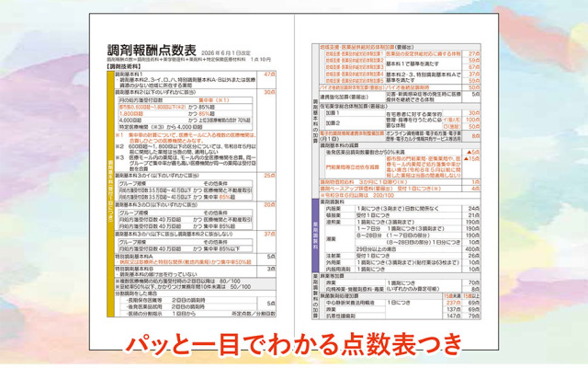
Task: Click the purple 薬剤調製料 vertical sidebar
Action: [x=315, y=236]
